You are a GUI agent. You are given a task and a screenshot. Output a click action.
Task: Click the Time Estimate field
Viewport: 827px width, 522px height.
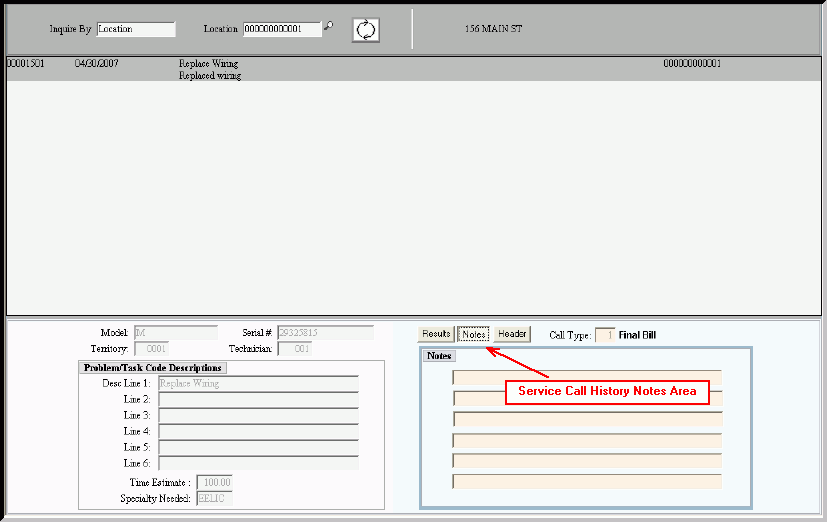coord(214,482)
